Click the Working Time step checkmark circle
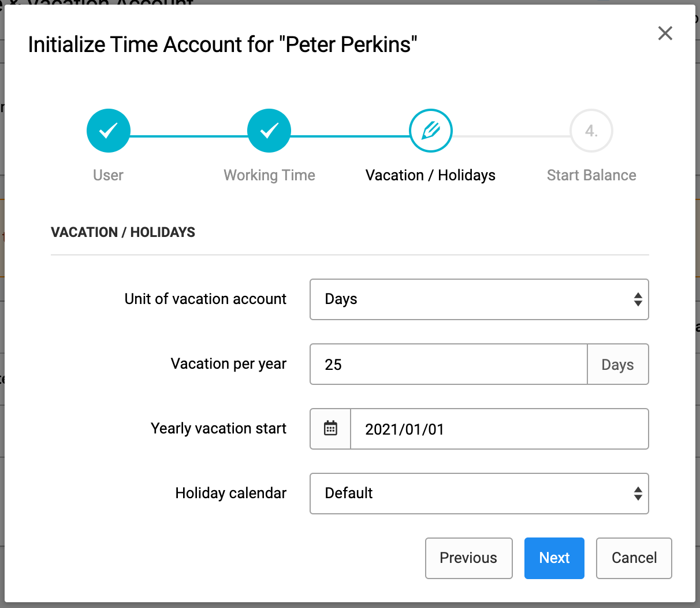The image size is (700, 608). 269,131
